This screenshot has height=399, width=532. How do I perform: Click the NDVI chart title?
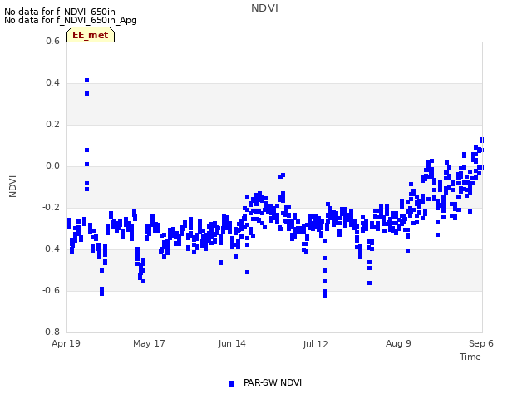(x=264, y=8)
